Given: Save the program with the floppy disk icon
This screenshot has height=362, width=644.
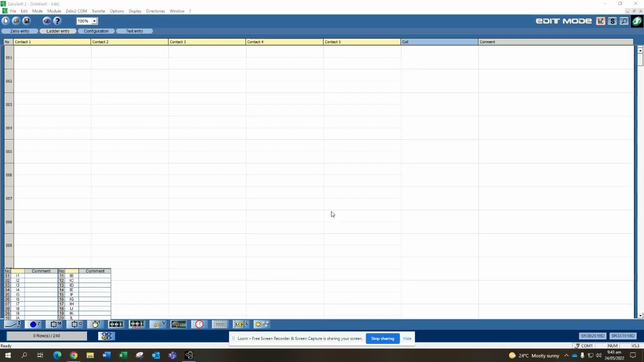Looking at the screenshot, I should [27, 21].
